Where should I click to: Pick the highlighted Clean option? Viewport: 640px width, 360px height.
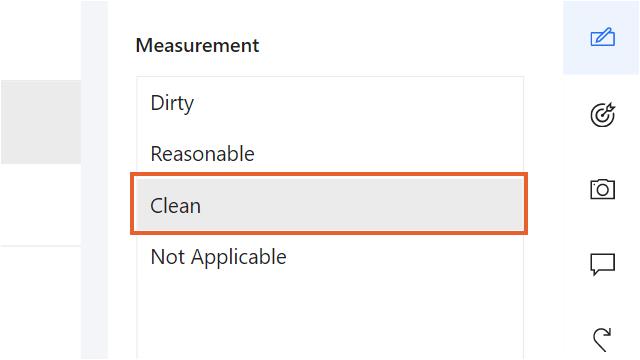[x=329, y=204]
